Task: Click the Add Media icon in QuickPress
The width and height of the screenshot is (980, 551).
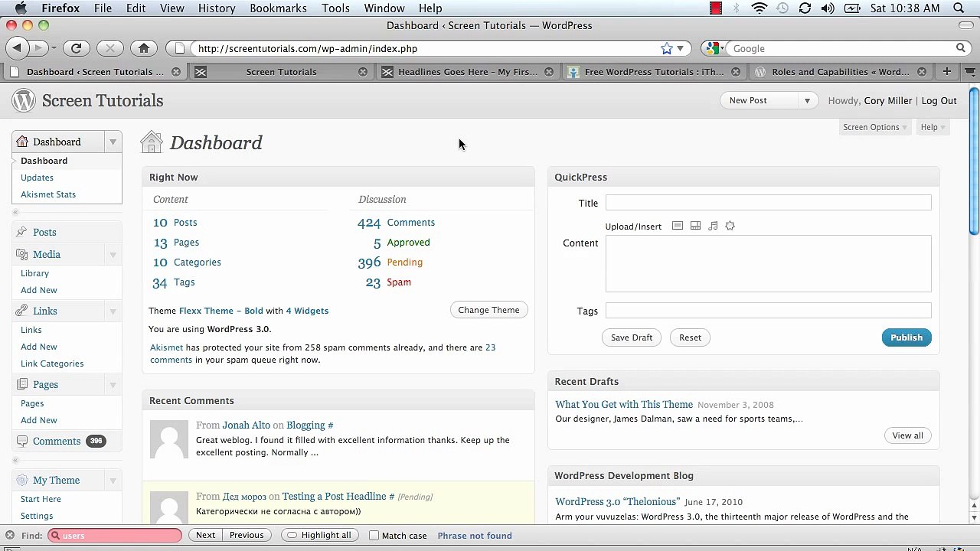Action: (x=730, y=226)
